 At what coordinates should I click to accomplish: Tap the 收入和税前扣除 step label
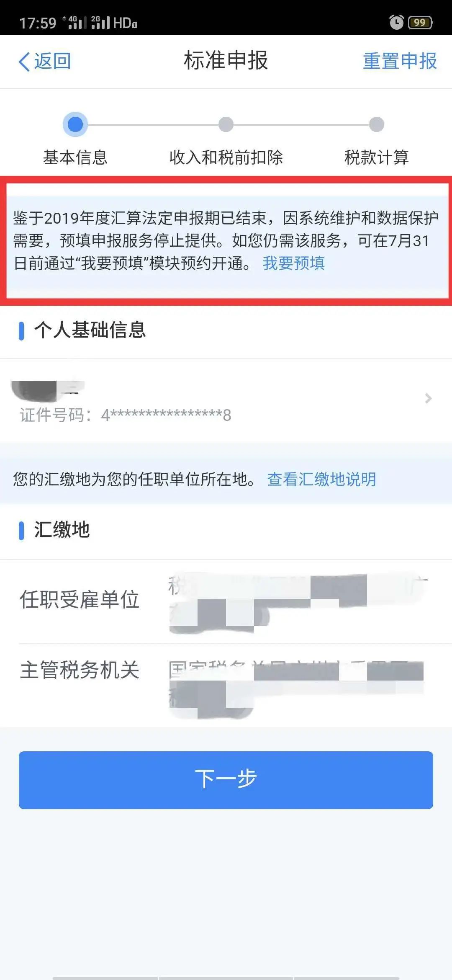[226, 157]
